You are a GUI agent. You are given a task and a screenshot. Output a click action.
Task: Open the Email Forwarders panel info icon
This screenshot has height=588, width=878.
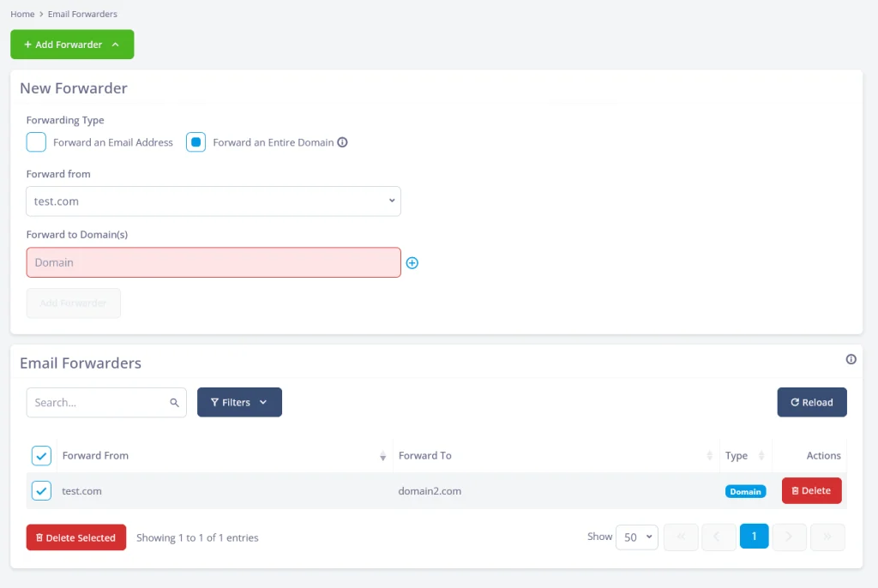(x=851, y=359)
